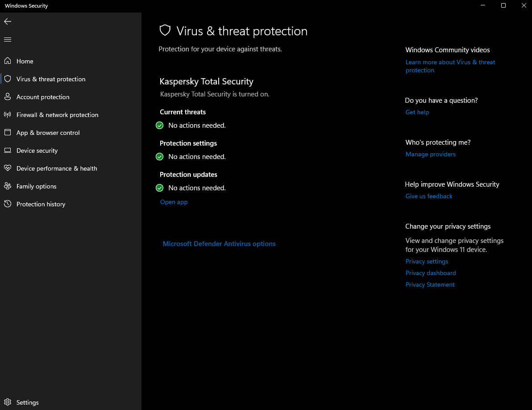Click 'No actions needed.' under Protection updates

click(x=197, y=188)
